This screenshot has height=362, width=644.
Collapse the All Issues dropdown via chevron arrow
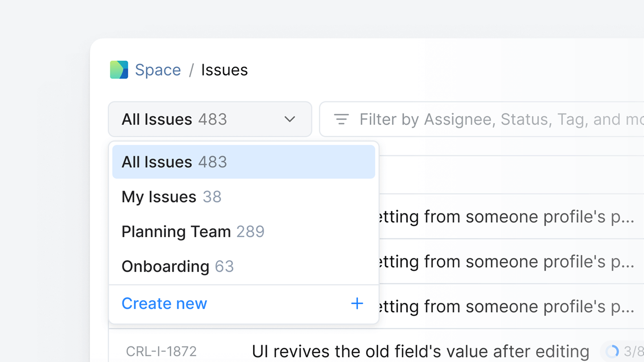pyautogui.click(x=290, y=119)
